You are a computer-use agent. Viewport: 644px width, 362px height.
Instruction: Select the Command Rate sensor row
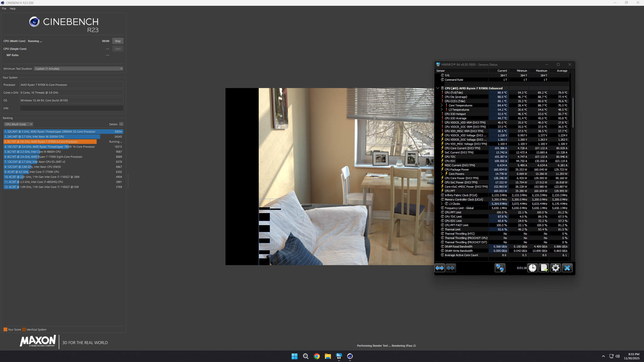(x=502, y=80)
